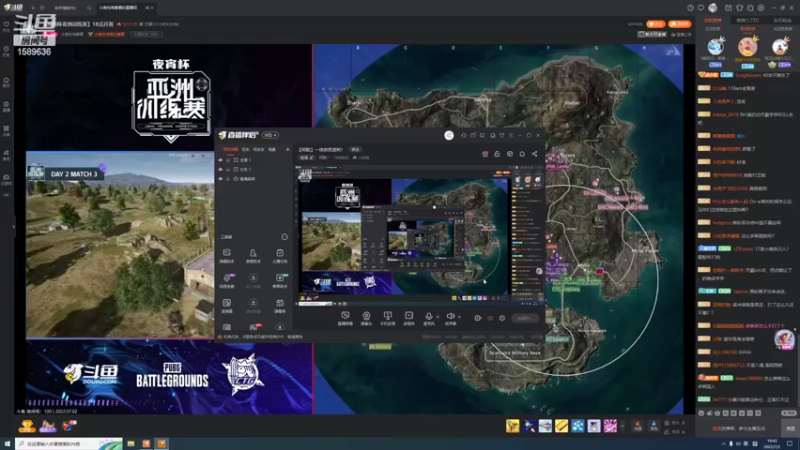Hide the third source layer in the streaming companion

coord(220,179)
